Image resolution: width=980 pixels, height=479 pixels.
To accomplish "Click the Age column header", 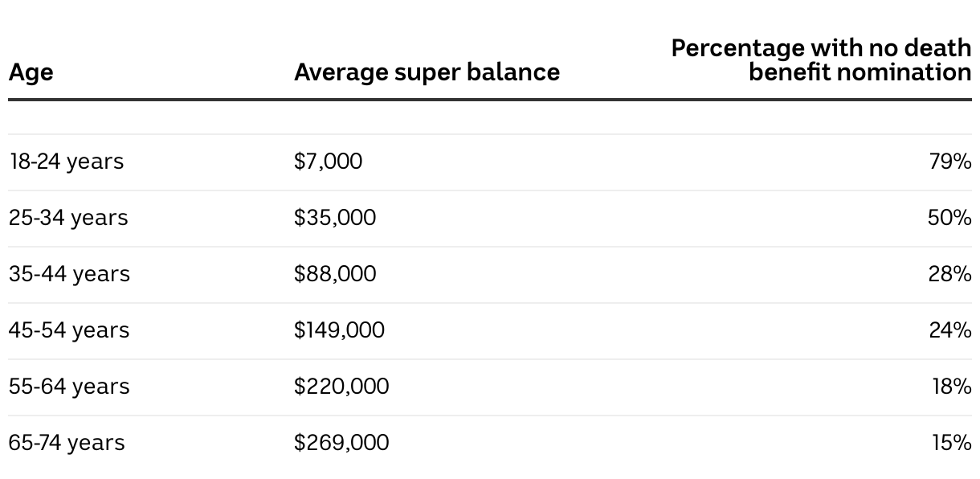I will tap(31, 72).
